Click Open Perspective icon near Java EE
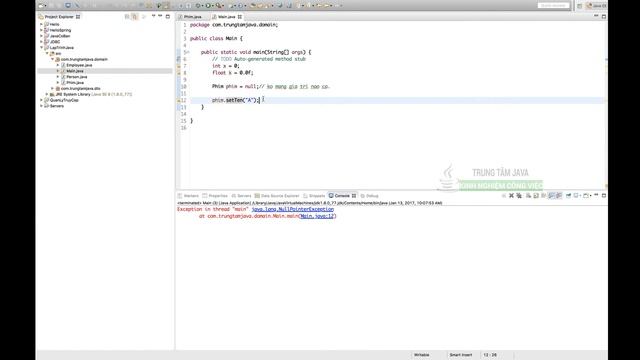 (580, 6)
